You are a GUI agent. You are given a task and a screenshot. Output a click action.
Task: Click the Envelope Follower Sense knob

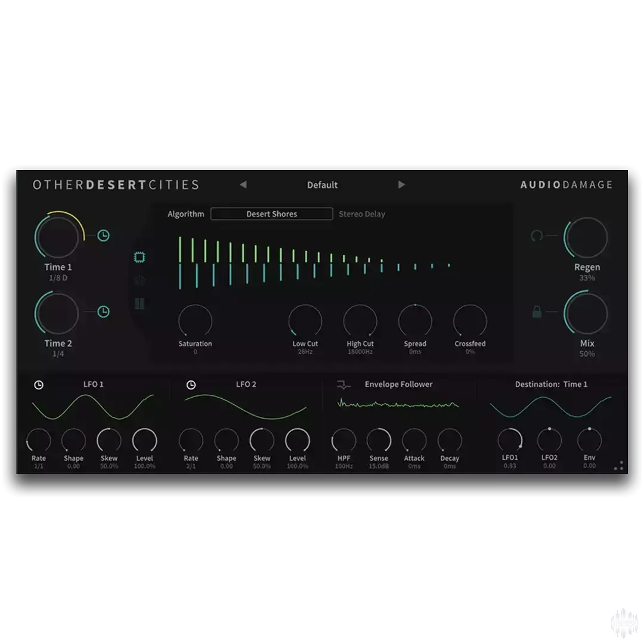tap(379, 440)
